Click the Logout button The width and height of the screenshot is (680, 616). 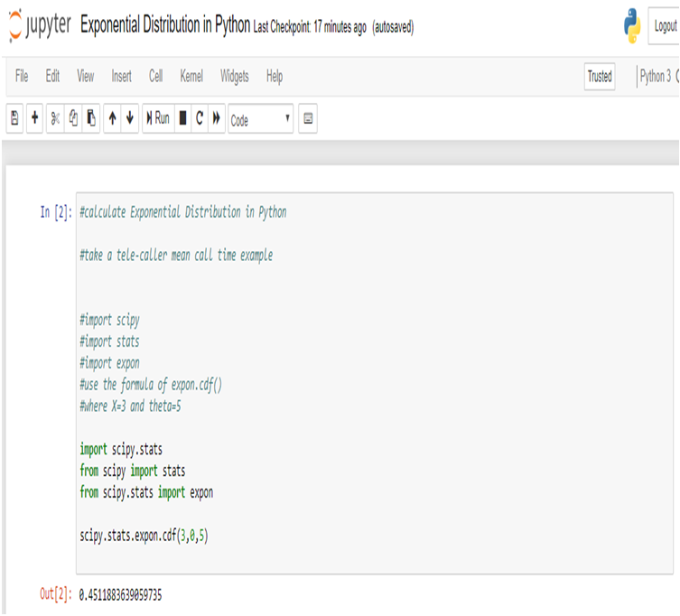point(665,26)
